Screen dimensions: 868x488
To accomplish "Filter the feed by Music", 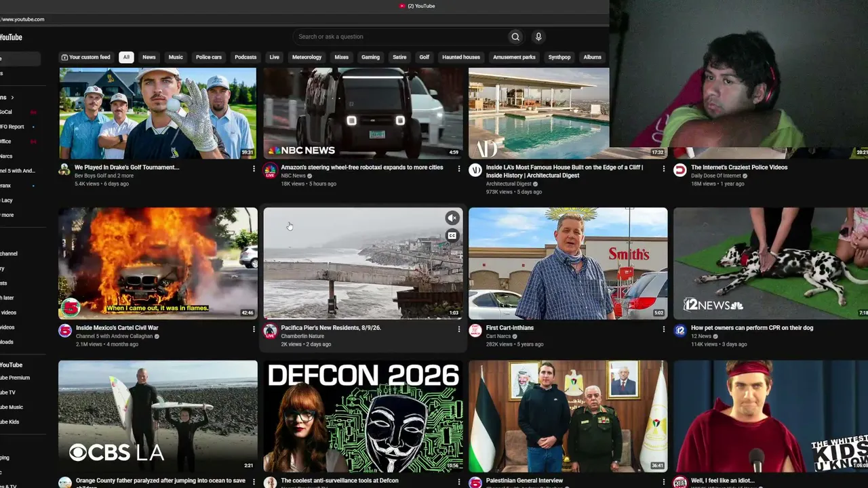I will point(176,57).
